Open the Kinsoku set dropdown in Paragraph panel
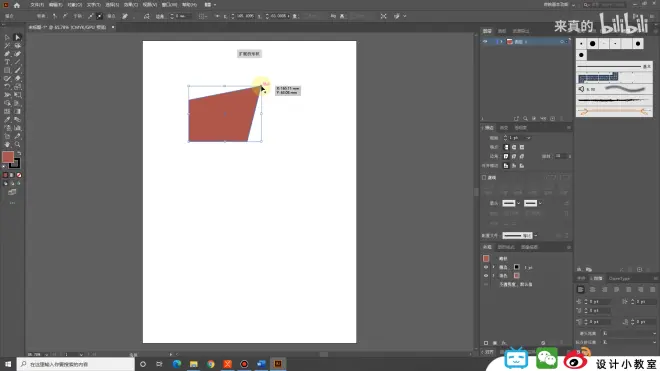The width and height of the screenshot is (660, 371). 630,334
